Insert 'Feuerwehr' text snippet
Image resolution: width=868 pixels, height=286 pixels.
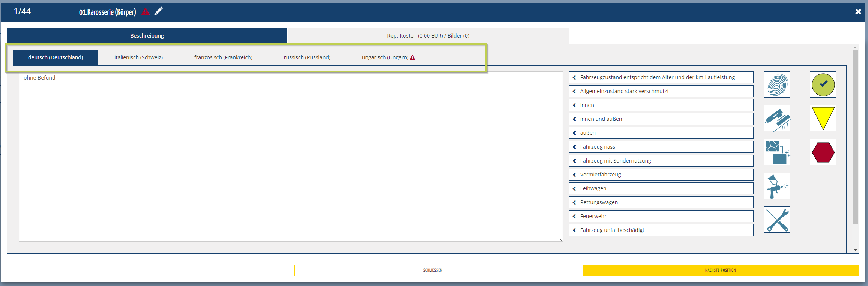[x=661, y=216]
